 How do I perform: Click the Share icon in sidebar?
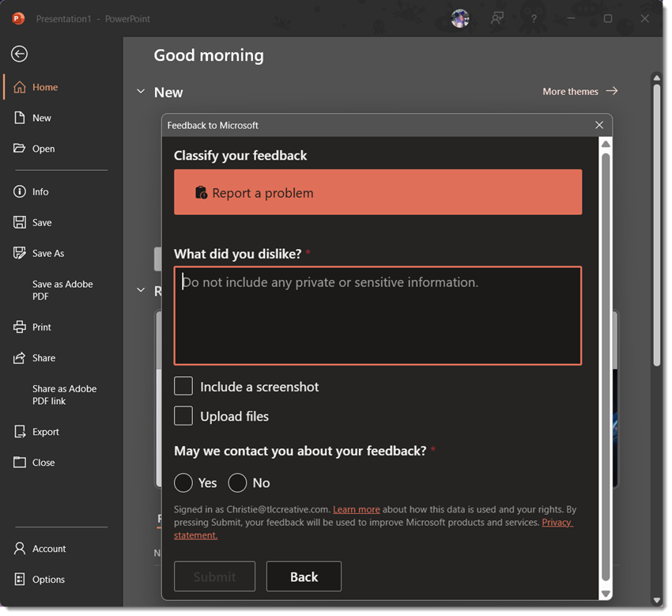tap(20, 358)
